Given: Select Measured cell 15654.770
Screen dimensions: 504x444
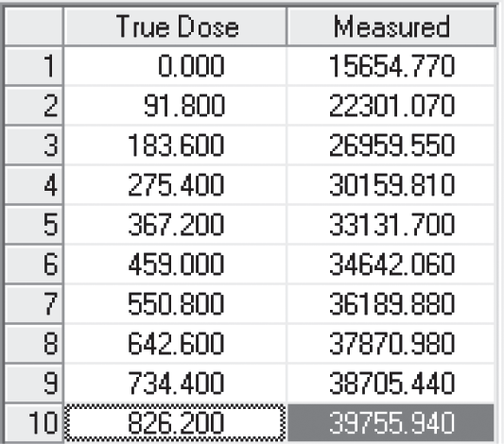Looking at the screenshot, I should [391, 66].
